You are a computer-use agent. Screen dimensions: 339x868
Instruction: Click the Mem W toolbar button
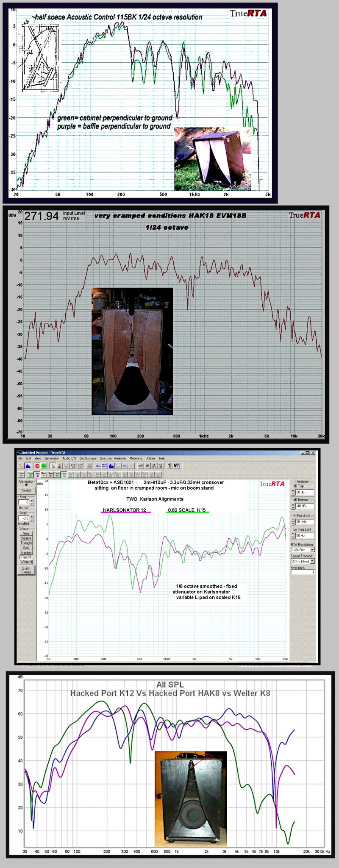tap(21, 474)
